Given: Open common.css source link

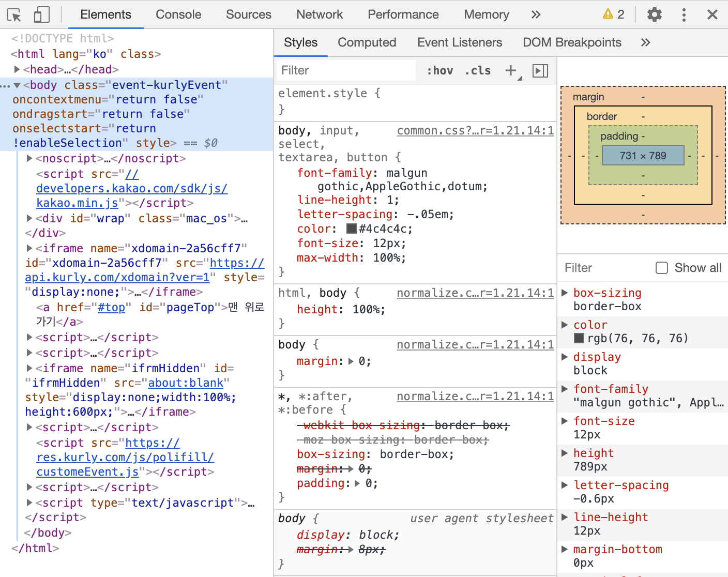Looking at the screenshot, I should (475, 131).
